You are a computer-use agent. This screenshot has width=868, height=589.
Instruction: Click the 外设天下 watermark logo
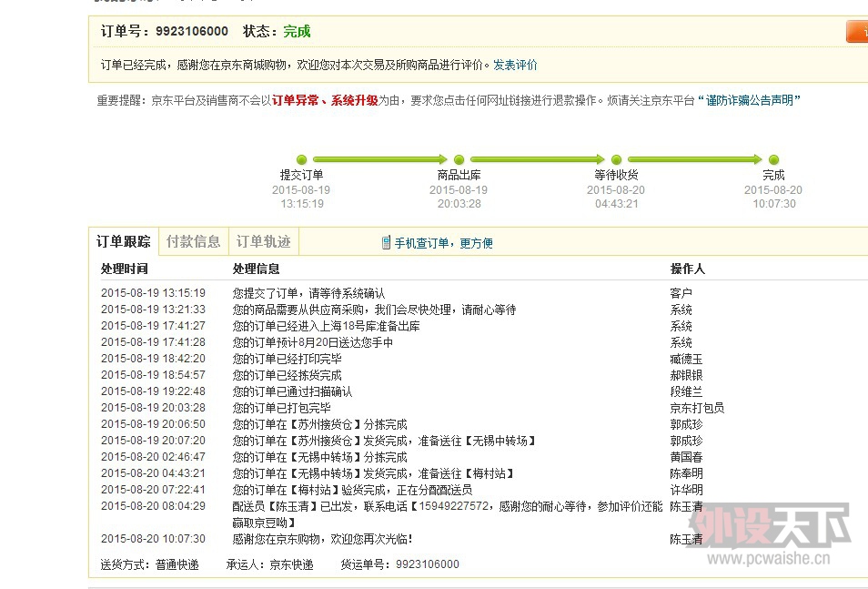tap(770, 528)
